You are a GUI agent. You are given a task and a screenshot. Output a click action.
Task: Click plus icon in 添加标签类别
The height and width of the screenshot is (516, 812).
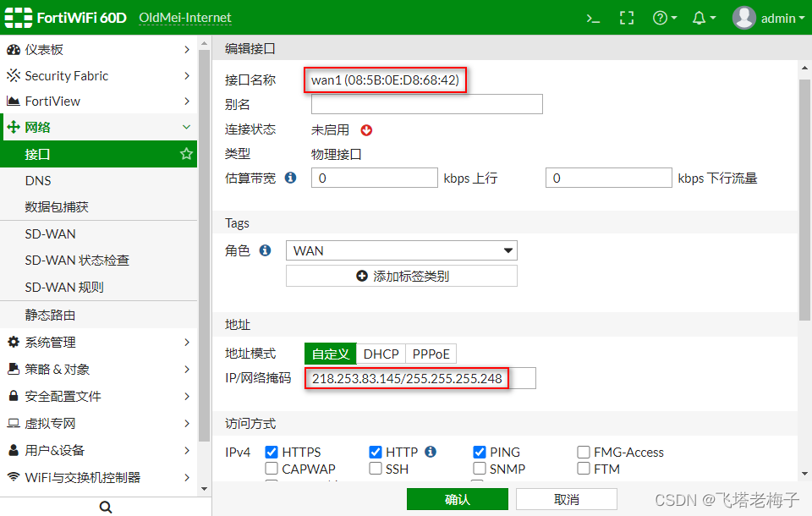click(x=362, y=276)
